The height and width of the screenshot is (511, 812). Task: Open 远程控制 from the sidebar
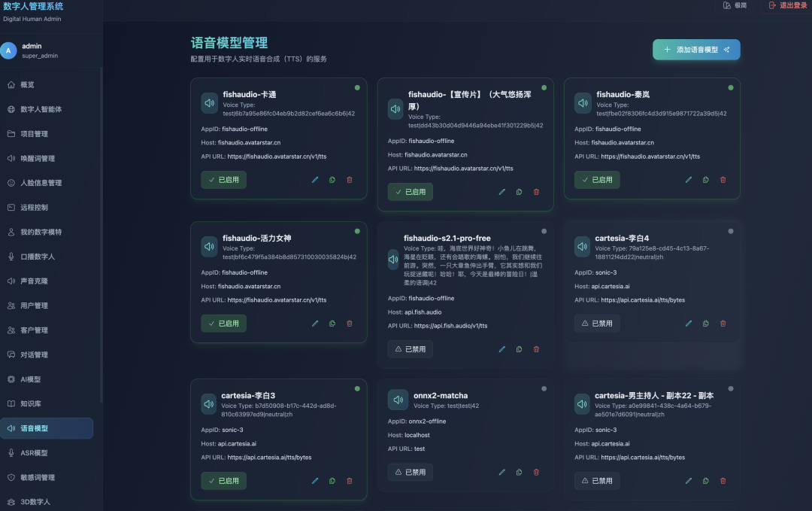(x=47, y=207)
